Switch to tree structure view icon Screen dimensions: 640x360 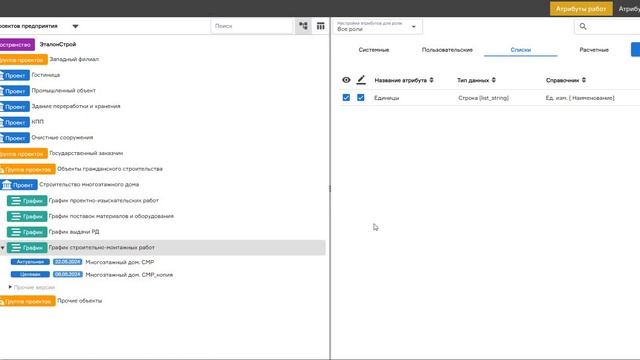click(x=303, y=26)
